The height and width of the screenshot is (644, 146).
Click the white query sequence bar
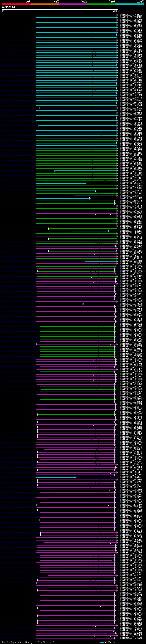[60, 10]
